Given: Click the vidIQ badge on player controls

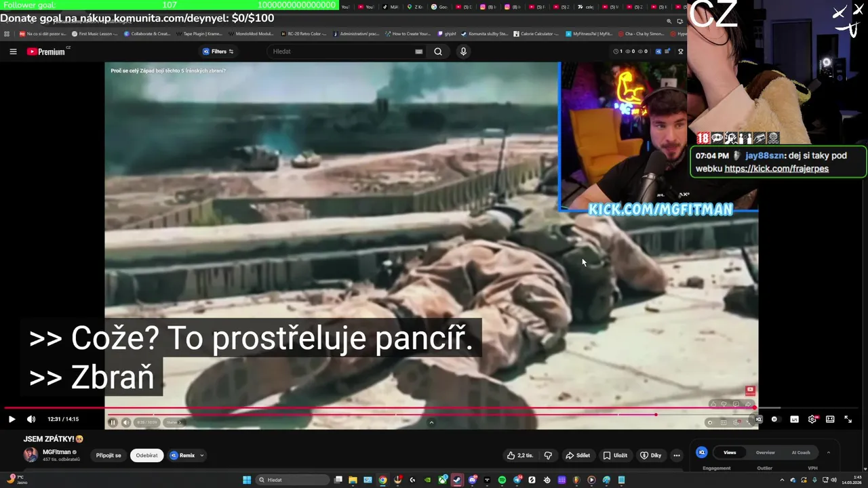Looking at the screenshot, I should [759, 419].
